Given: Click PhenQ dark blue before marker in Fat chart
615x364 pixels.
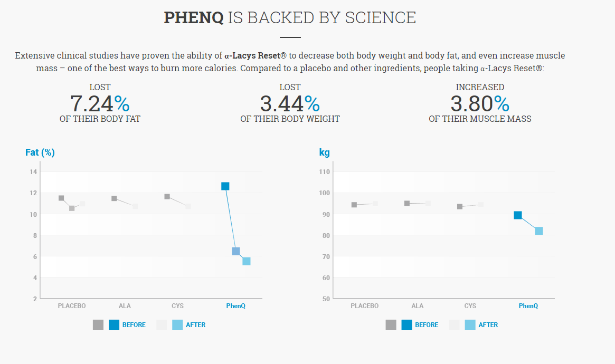Looking at the screenshot, I should click(x=225, y=186).
